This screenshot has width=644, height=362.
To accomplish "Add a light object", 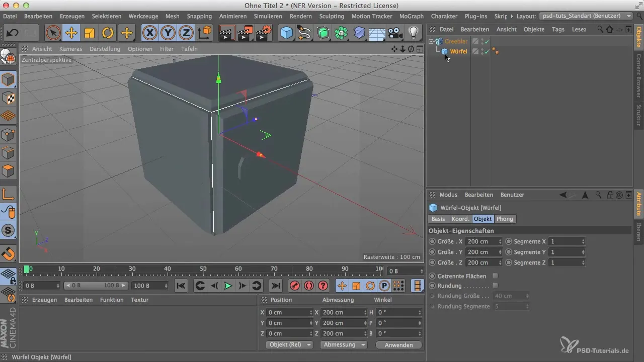I will pyautogui.click(x=413, y=34).
